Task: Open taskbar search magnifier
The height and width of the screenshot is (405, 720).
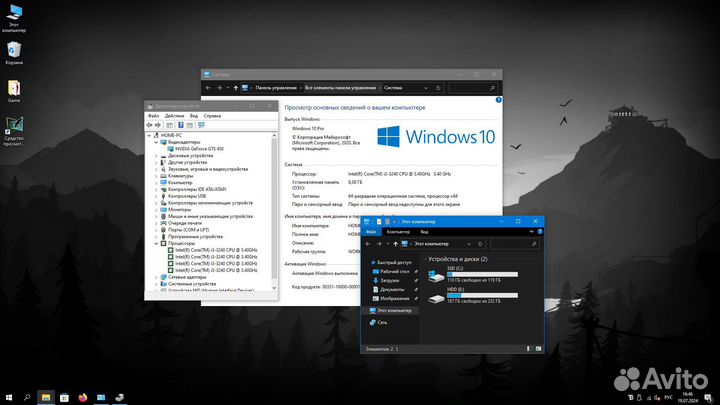Action: [x=27, y=397]
